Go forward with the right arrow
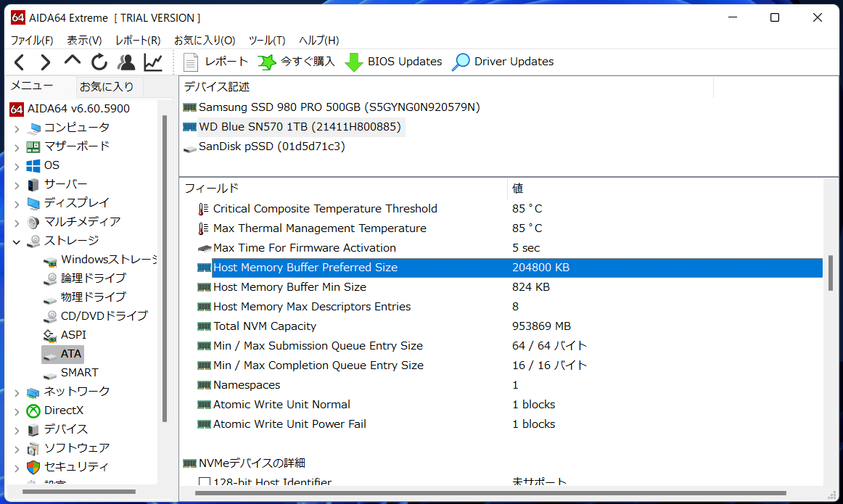 coord(45,62)
